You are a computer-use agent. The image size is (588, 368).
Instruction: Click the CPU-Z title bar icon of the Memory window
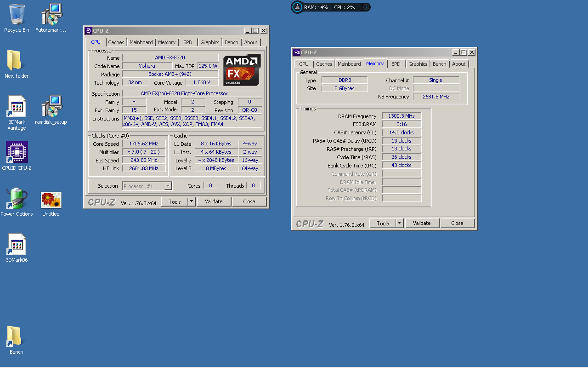coord(297,52)
